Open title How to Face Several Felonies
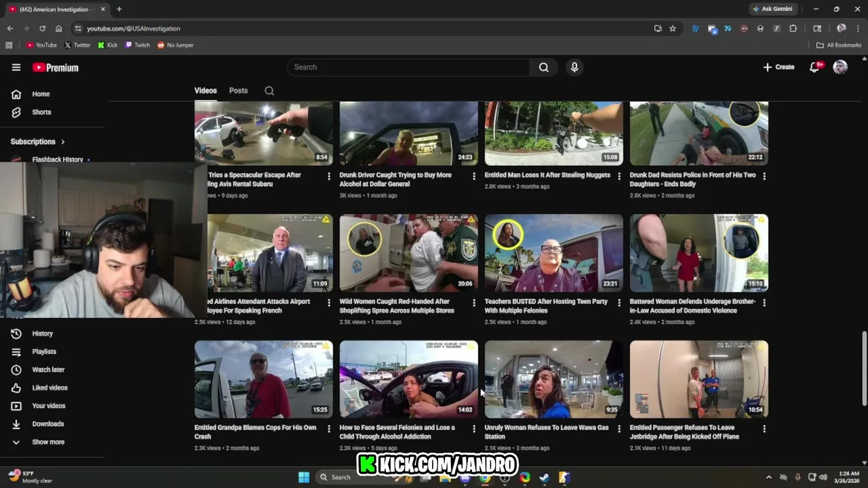This screenshot has width=868, height=488. click(397, 432)
